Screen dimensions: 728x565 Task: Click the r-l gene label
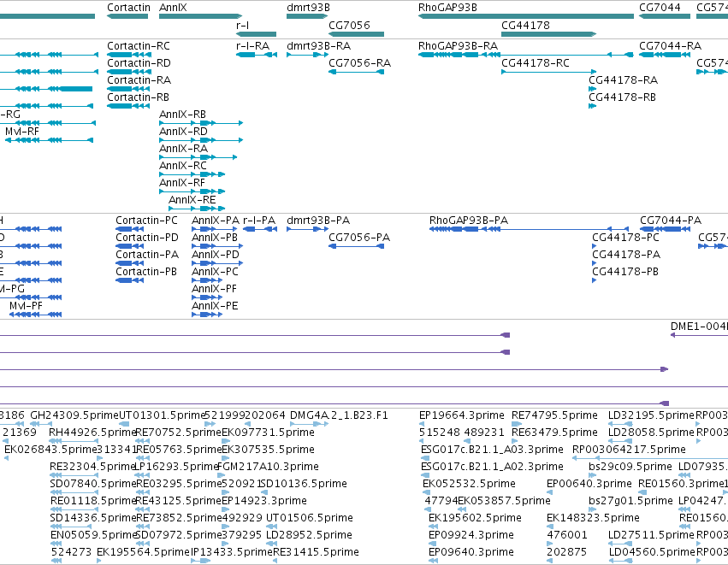tap(242, 25)
